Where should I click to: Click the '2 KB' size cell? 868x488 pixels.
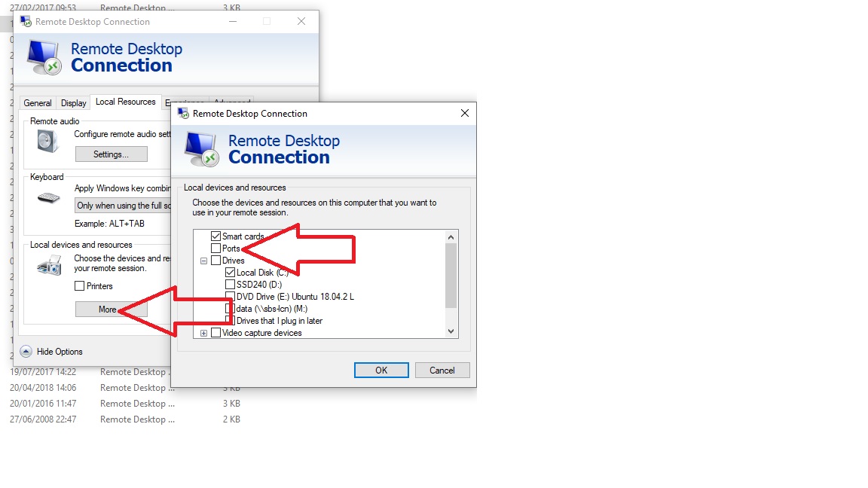[x=231, y=419]
